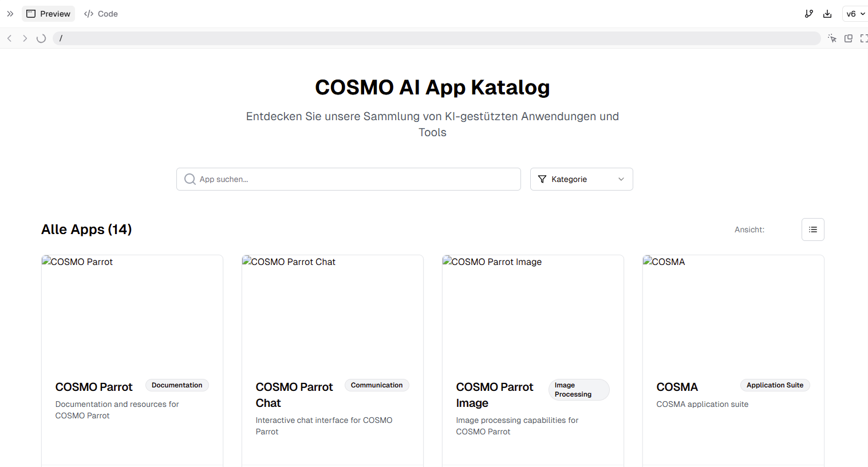Open the COSMO Parrot app card title
868x467 pixels.
94,387
